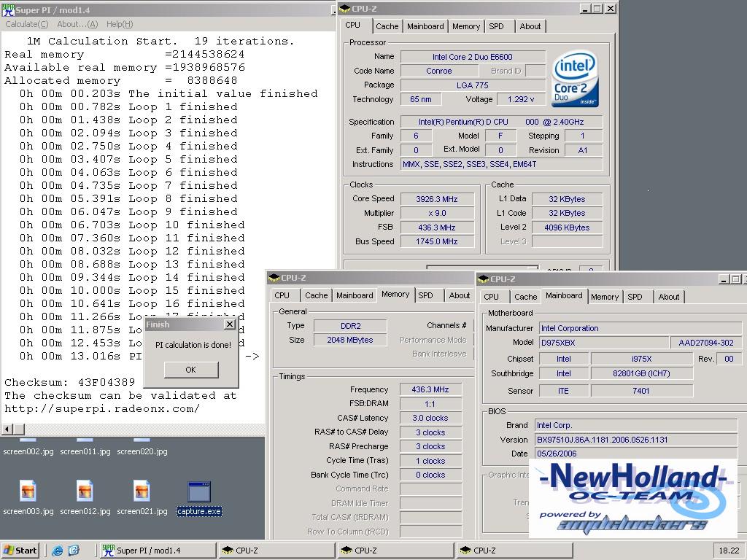The width and height of the screenshot is (747, 560).
Task: Open the Calculate(C) menu in Super PI
Action: (27, 24)
